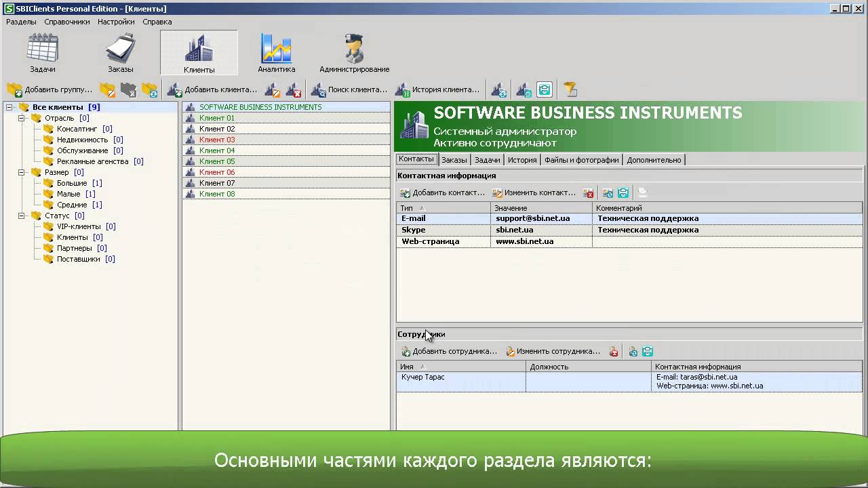This screenshot has width=868, height=488.
Task: Click Изменить сотрудника button
Action: 553,352
